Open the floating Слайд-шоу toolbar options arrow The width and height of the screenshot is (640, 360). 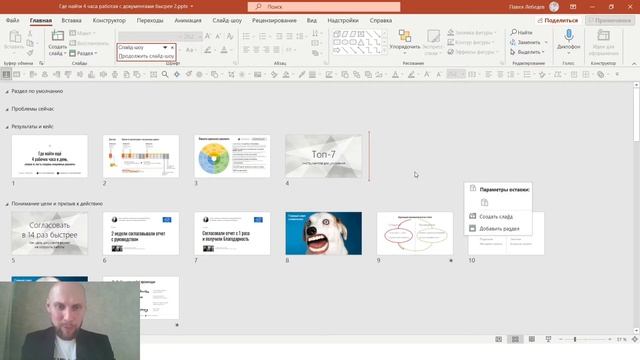point(165,47)
